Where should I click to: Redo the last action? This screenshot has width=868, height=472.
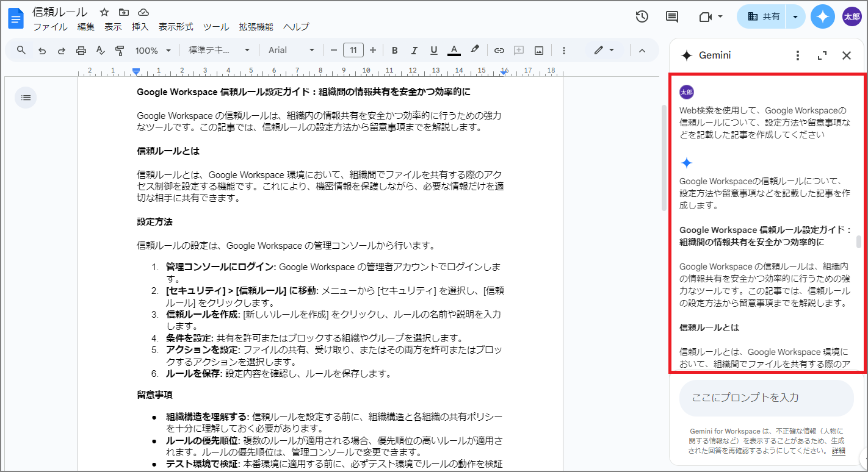[62, 50]
